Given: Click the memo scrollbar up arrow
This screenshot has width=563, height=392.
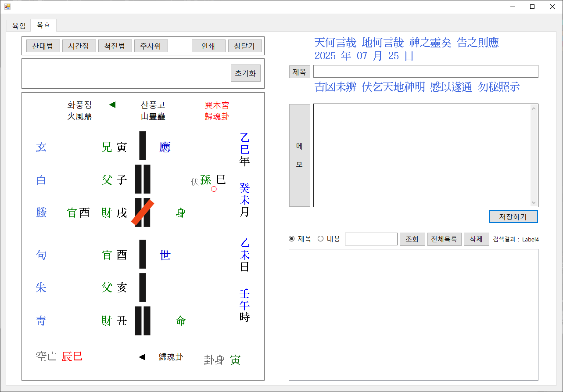Looking at the screenshot, I should coord(534,108).
